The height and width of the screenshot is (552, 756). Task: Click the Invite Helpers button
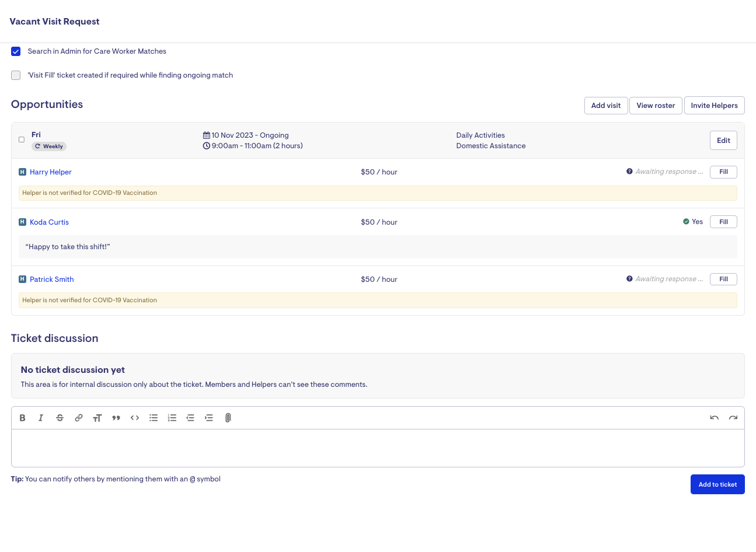pyautogui.click(x=714, y=106)
